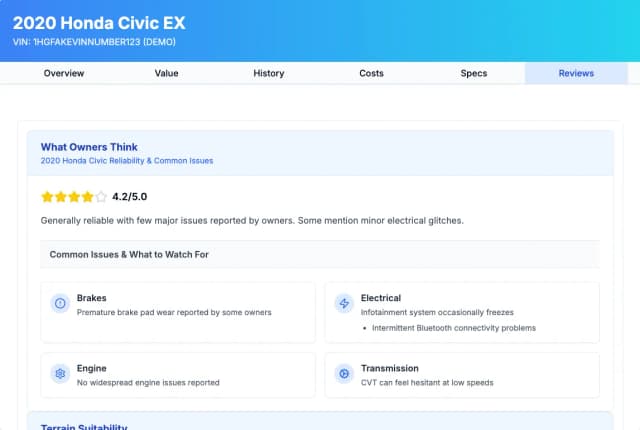Click the 2020 Honda Civic EX title

(x=99, y=23)
